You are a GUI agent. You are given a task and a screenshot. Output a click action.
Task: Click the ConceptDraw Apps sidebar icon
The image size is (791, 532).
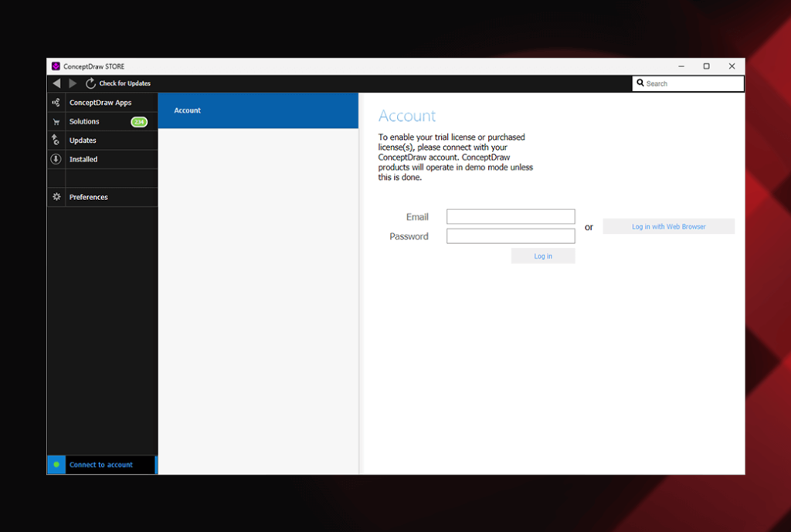(x=56, y=103)
